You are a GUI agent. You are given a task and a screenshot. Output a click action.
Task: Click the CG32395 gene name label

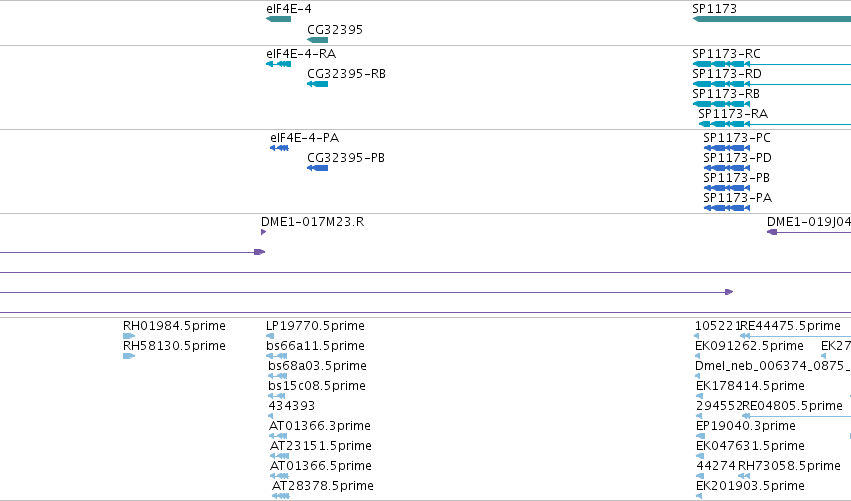335,29
